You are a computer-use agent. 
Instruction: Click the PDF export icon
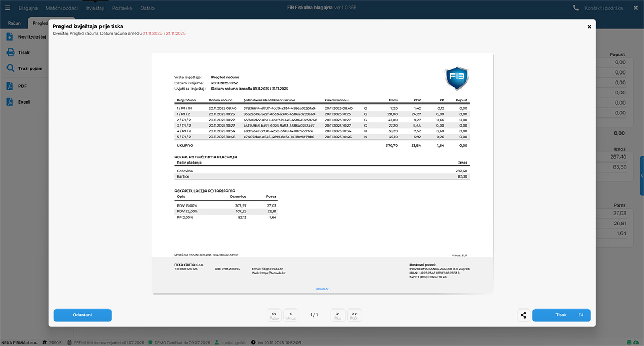coord(10,86)
